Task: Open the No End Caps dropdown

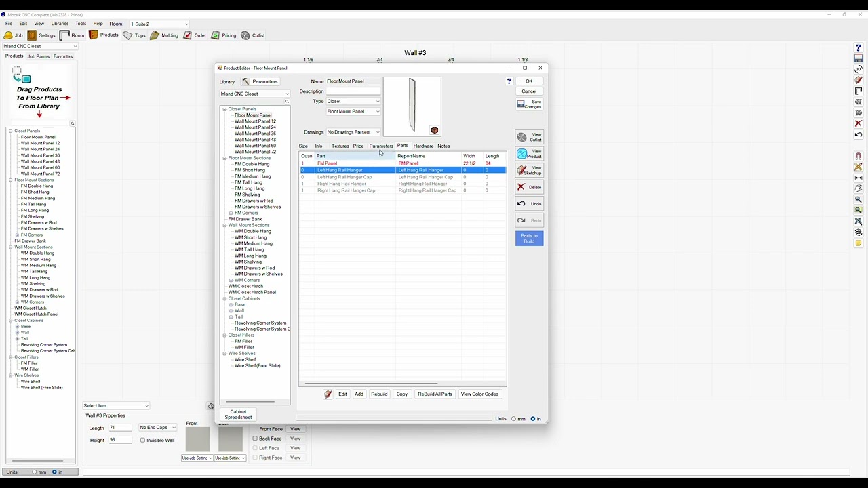Action: (158, 428)
